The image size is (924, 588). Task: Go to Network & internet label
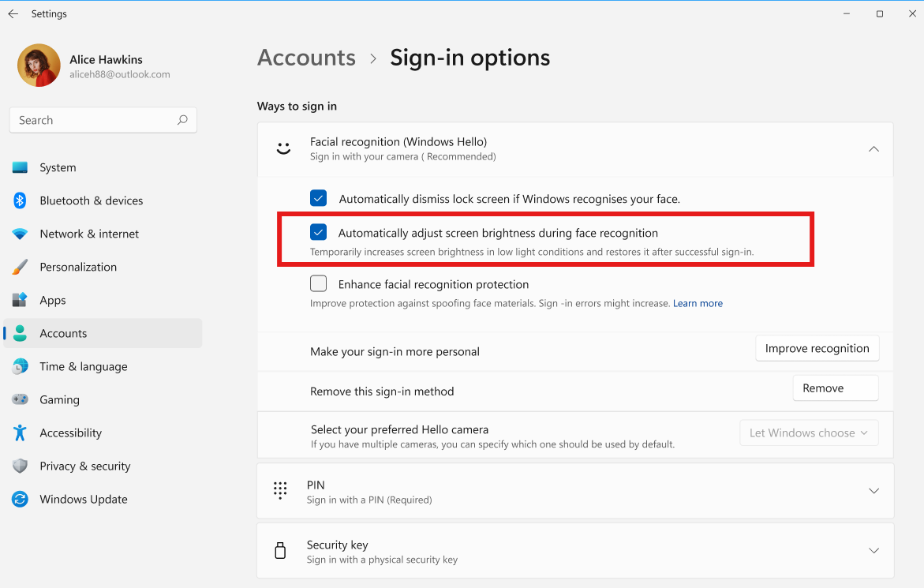[89, 234]
